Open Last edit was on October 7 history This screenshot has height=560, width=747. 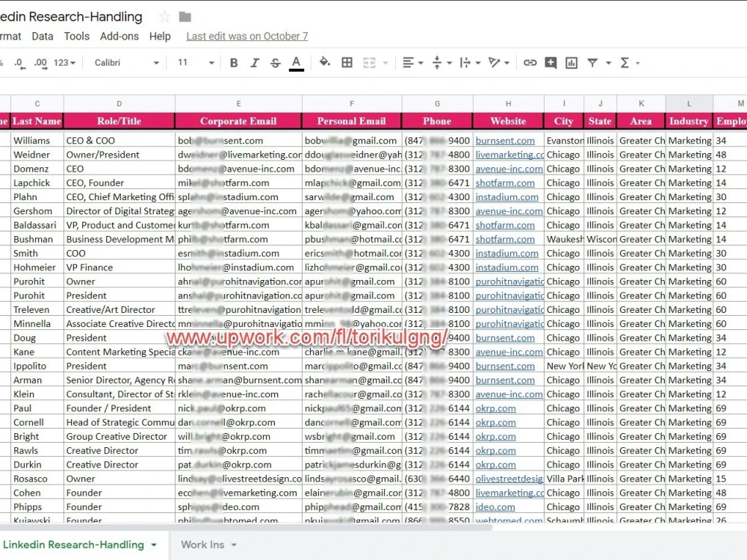(247, 36)
